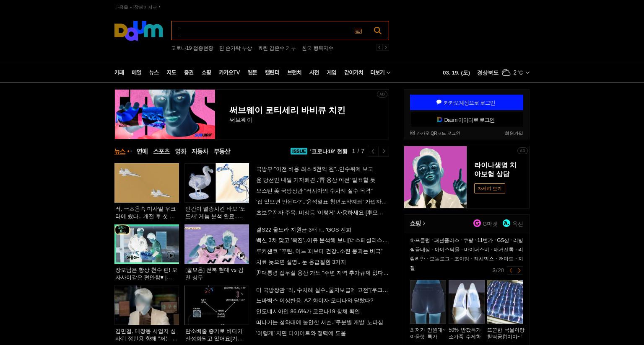
Task: Go to previous shopping page arrow
Action: [511, 270]
